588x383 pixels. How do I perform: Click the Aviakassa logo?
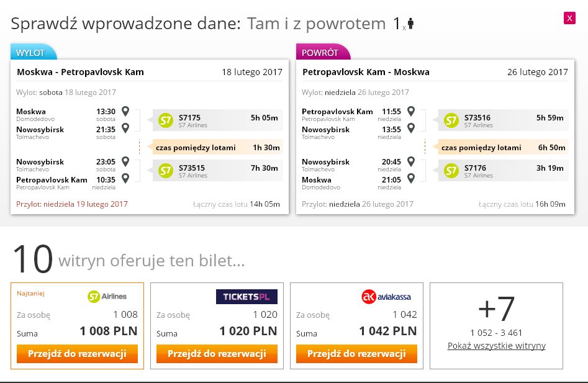pos(386,297)
